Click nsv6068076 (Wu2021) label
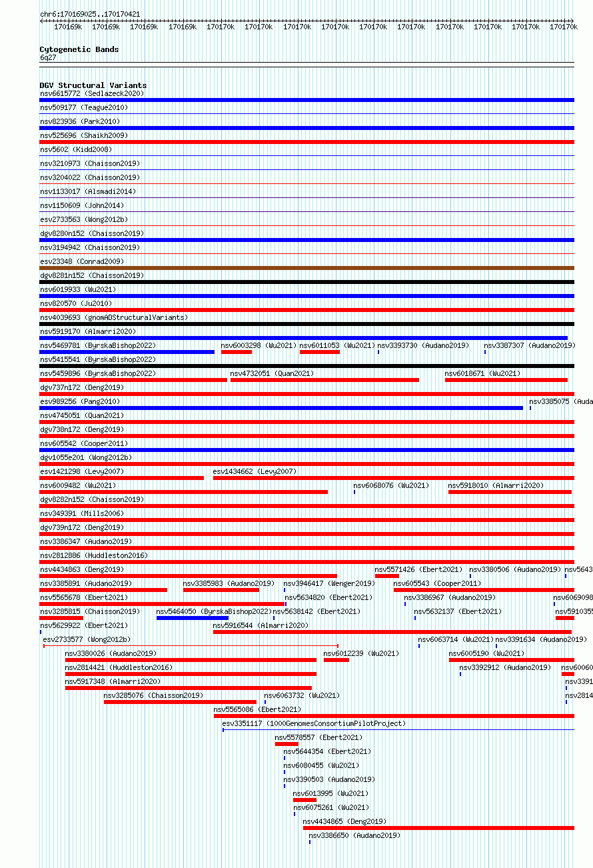The image size is (593, 868). point(391,485)
